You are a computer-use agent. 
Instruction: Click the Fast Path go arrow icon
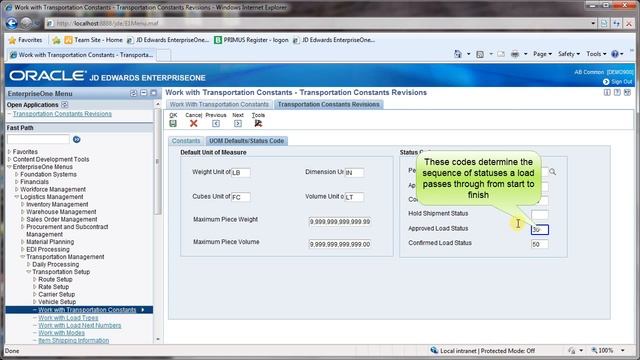pos(76,140)
